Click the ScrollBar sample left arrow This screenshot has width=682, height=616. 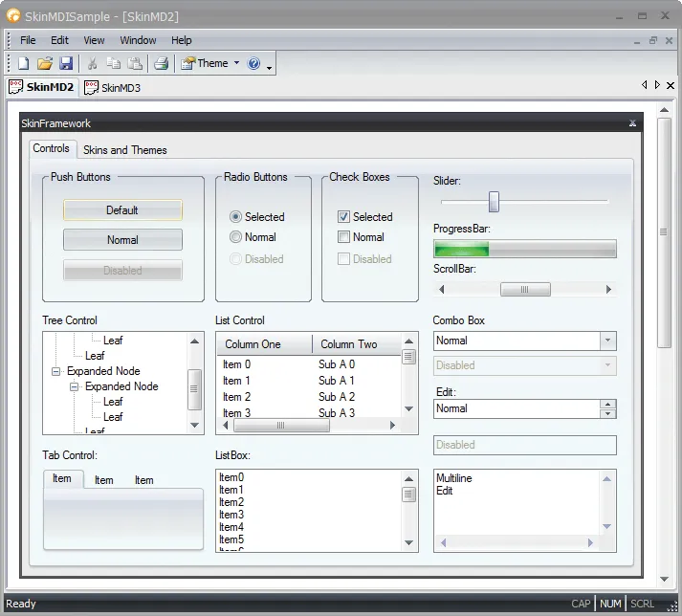click(x=442, y=289)
